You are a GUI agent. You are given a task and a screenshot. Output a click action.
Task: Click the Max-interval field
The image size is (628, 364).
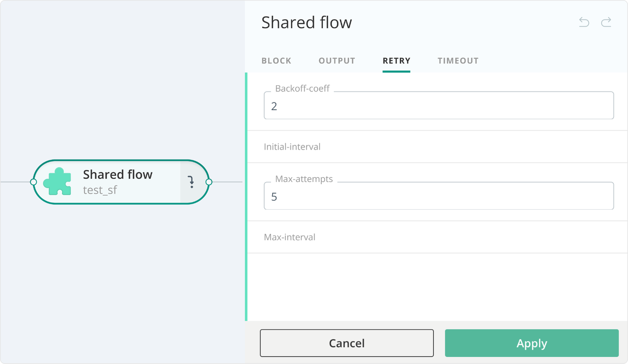click(439, 237)
